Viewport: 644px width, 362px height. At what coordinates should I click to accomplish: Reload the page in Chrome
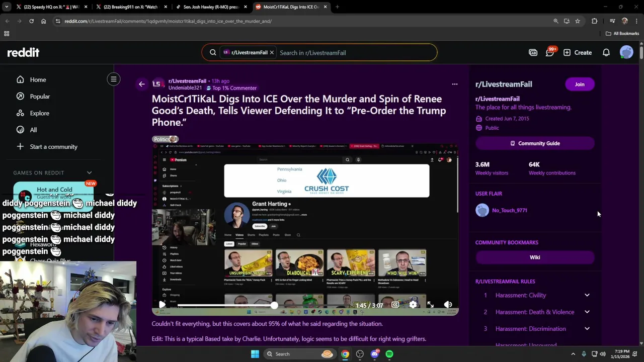(31, 21)
